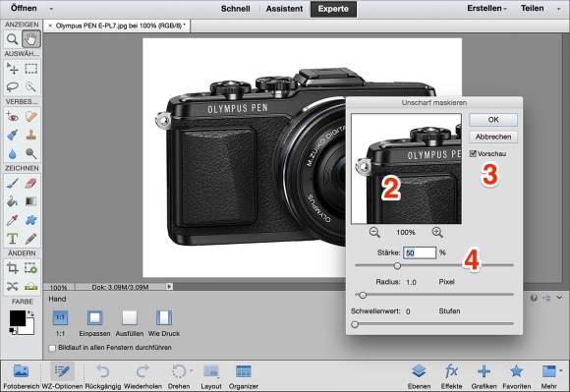The width and height of the screenshot is (570, 392).
Task: Select the Spot Healing Brush tool
Action: (x=31, y=117)
